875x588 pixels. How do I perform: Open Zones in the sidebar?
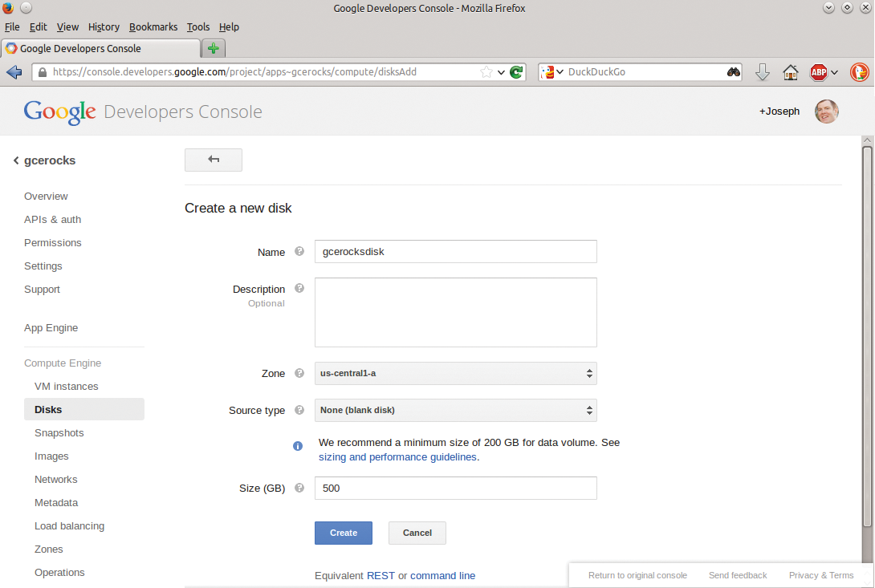click(48, 549)
